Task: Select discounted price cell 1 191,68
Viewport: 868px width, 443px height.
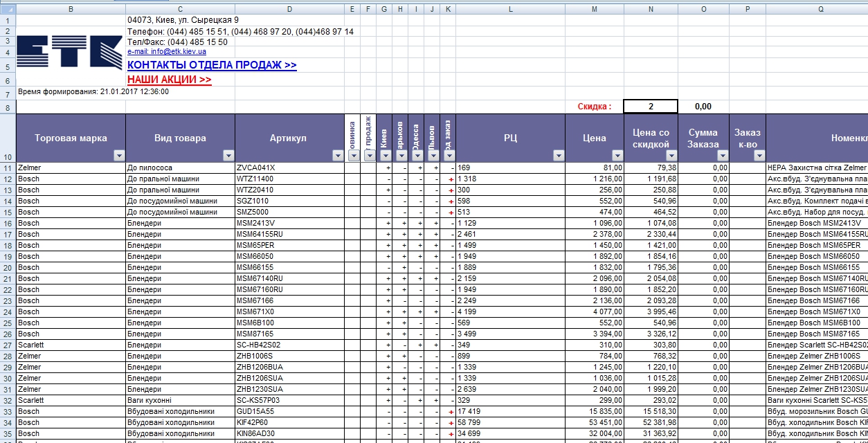Action: click(x=651, y=179)
